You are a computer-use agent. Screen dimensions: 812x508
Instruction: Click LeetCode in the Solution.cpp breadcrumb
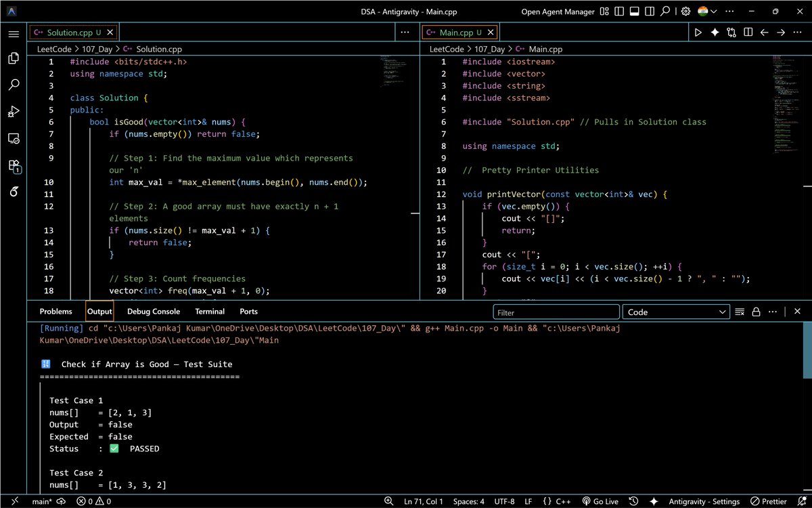53,49
